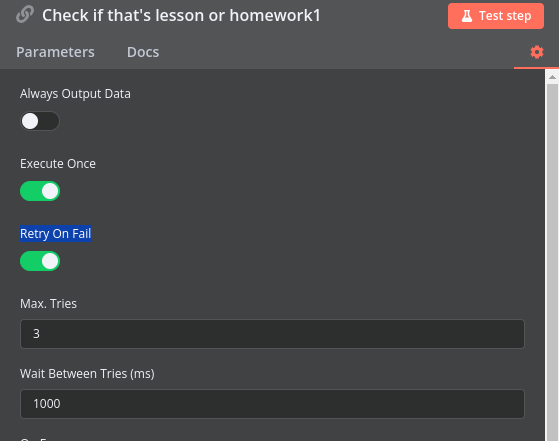
Task: Open the Docs tab
Action: [x=143, y=52]
